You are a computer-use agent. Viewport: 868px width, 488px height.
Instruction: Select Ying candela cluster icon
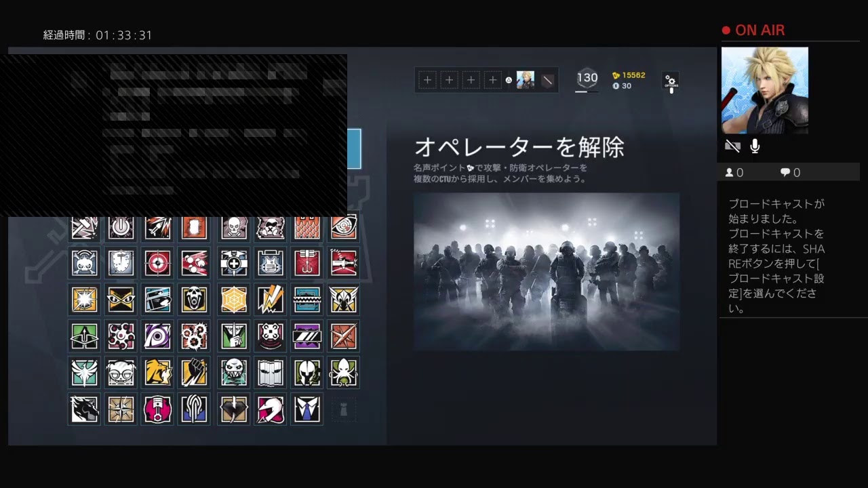(x=194, y=336)
